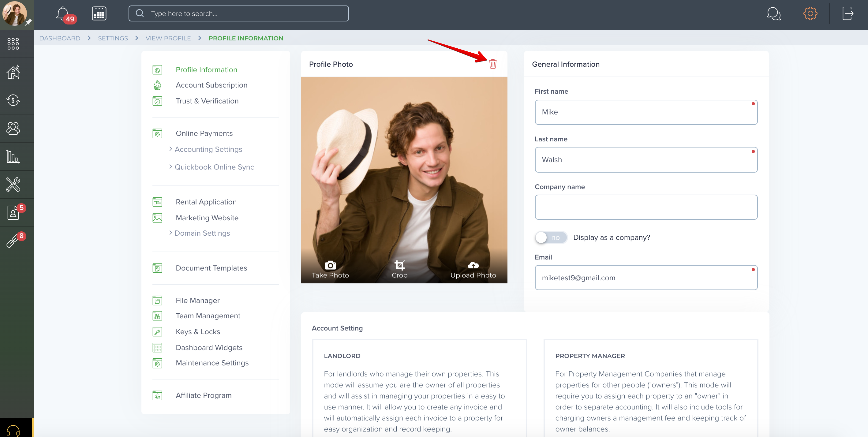Click the Keys & Locks key icon

pyautogui.click(x=157, y=332)
